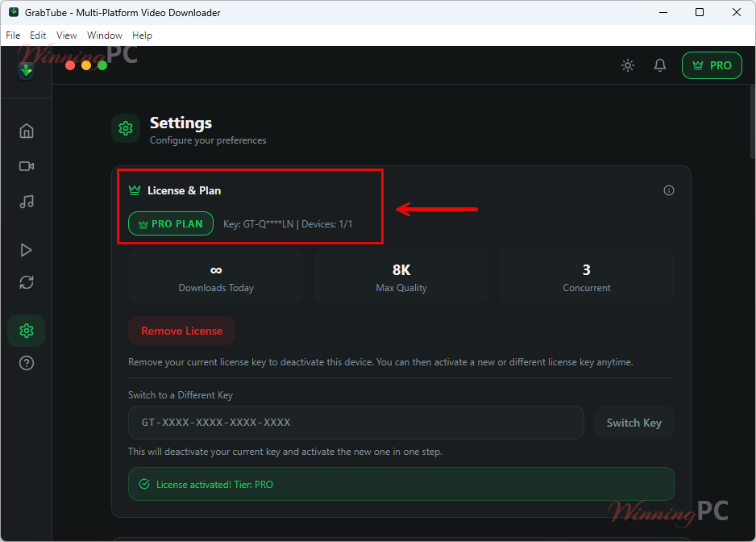The height and width of the screenshot is (542, 756).
Task: Click the 'Switch to a Different Key' label
Action: (x=181, y=394)
